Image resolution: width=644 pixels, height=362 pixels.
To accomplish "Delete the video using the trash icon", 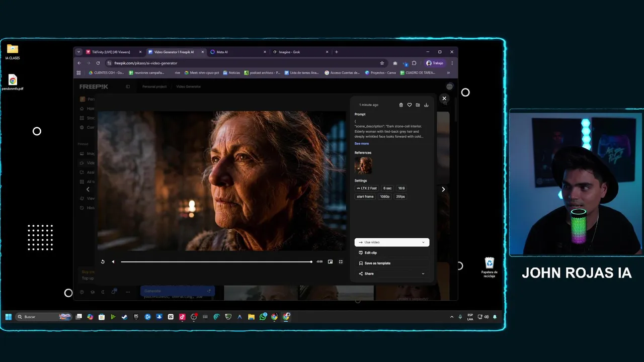I will pos(401,105).
